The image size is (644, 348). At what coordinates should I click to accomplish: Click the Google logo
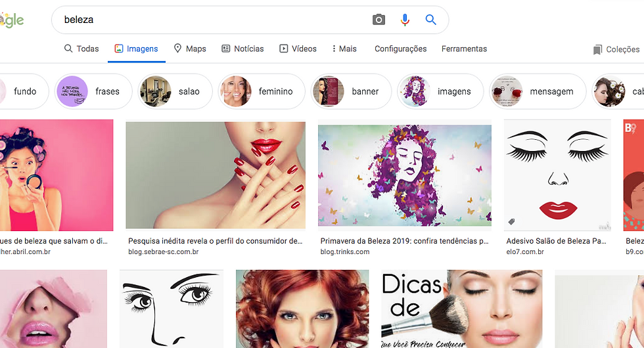pyautogui.click(x=12, y=20)
